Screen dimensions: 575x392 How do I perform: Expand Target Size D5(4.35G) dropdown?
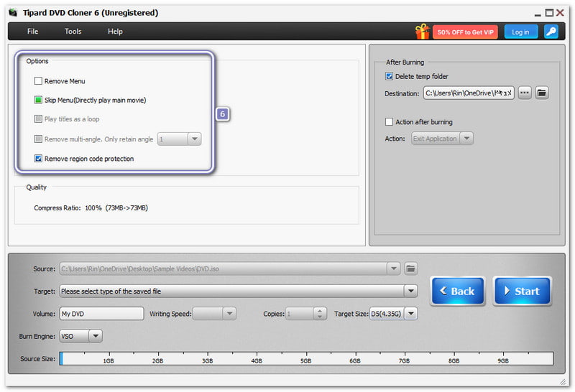[x=410, y=314]
